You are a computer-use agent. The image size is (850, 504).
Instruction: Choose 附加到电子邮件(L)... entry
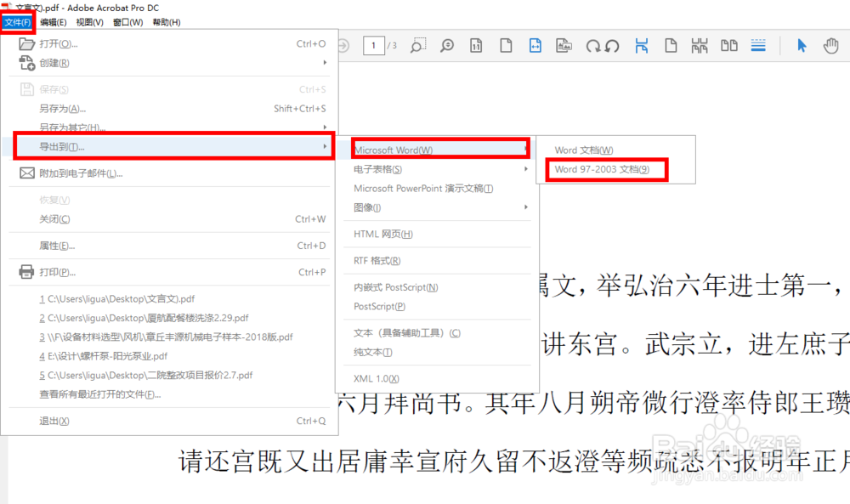(170, 173)
